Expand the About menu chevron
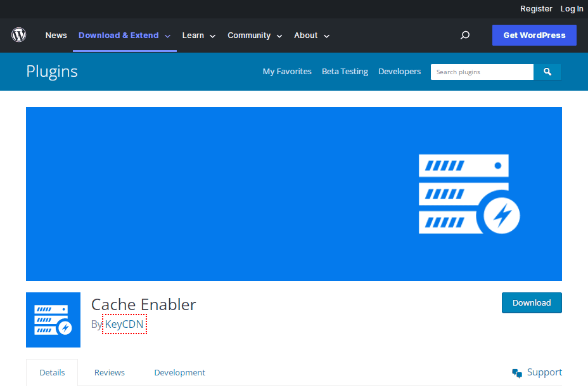Screen dimensions: 588x390 pos(326,36)
